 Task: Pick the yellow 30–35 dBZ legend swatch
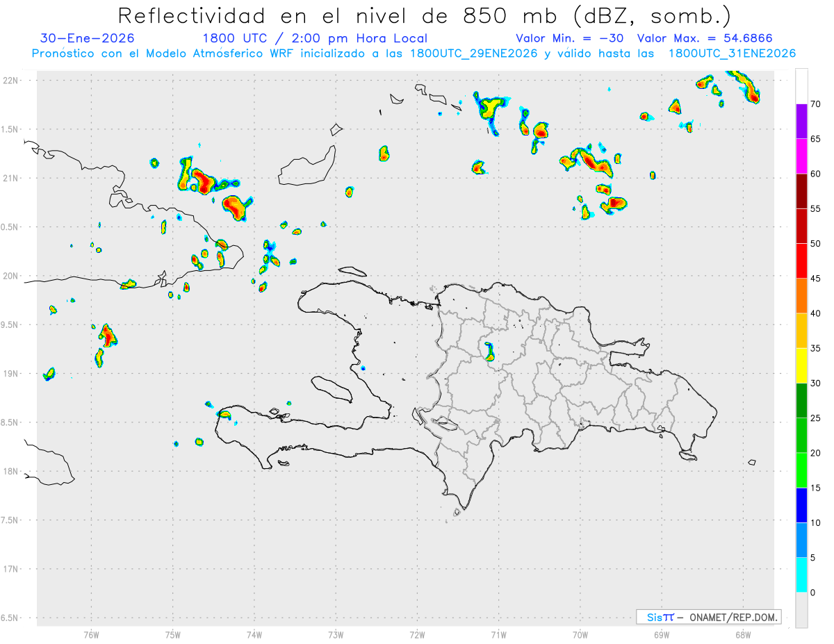tap(801, 365)
